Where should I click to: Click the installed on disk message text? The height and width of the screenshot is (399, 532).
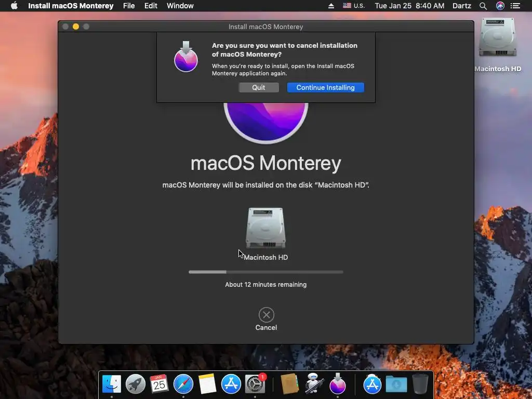coord(265,185)
